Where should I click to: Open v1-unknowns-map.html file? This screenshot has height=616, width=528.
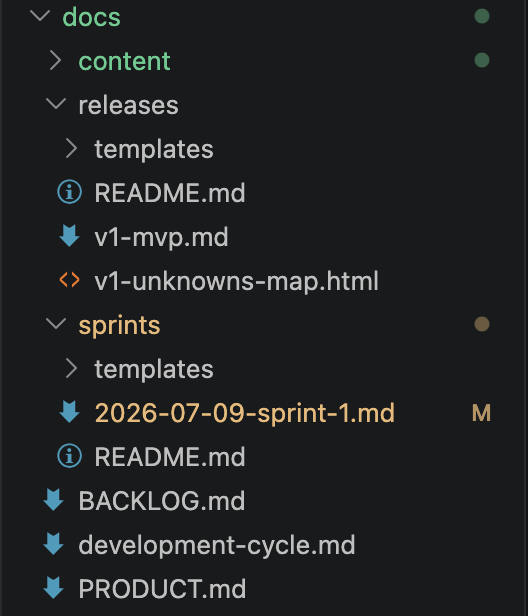[x=236, y=281]
